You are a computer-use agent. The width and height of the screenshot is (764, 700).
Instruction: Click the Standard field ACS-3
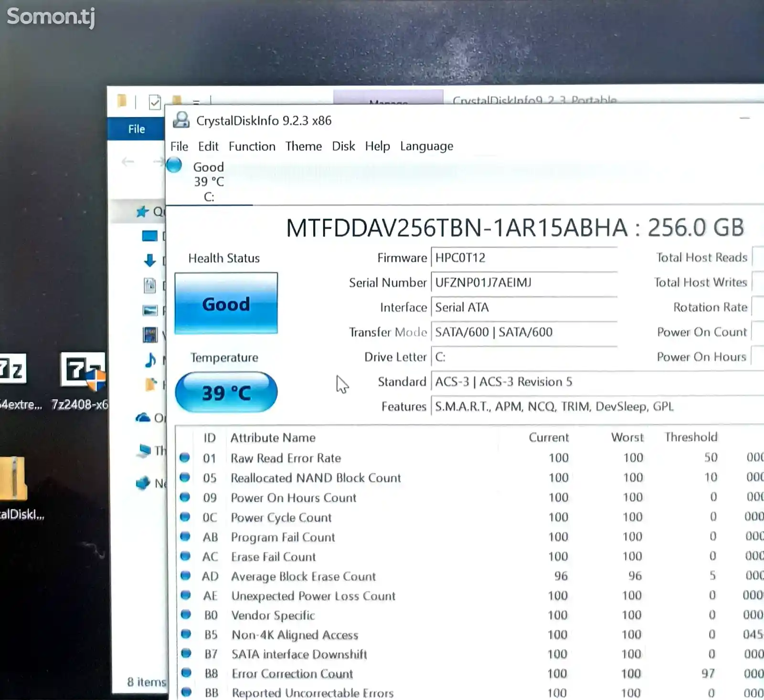[x=597, y=382]
